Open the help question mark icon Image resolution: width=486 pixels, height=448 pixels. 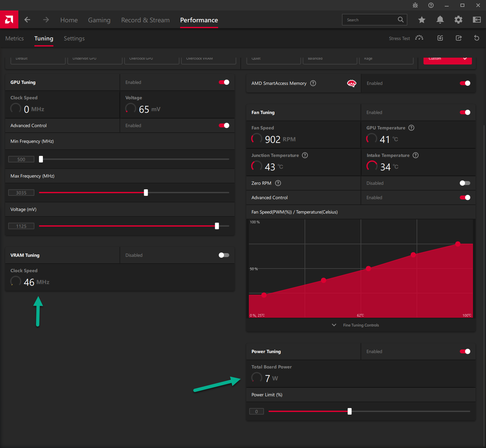pyautogui.click(x=431, y=5)
